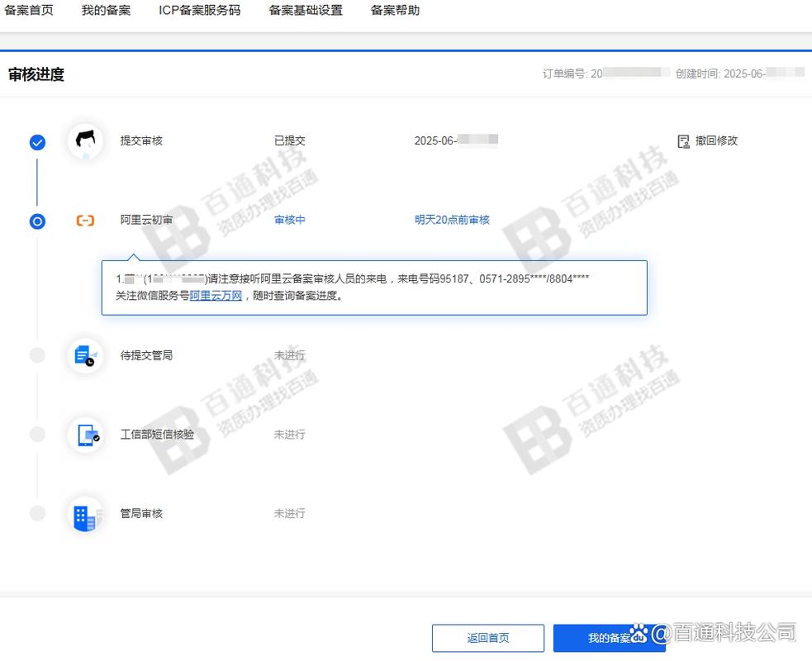Screen dimensions: 812x661
Task: Click the 管局审核 step label
Action: tap(141, 513)
